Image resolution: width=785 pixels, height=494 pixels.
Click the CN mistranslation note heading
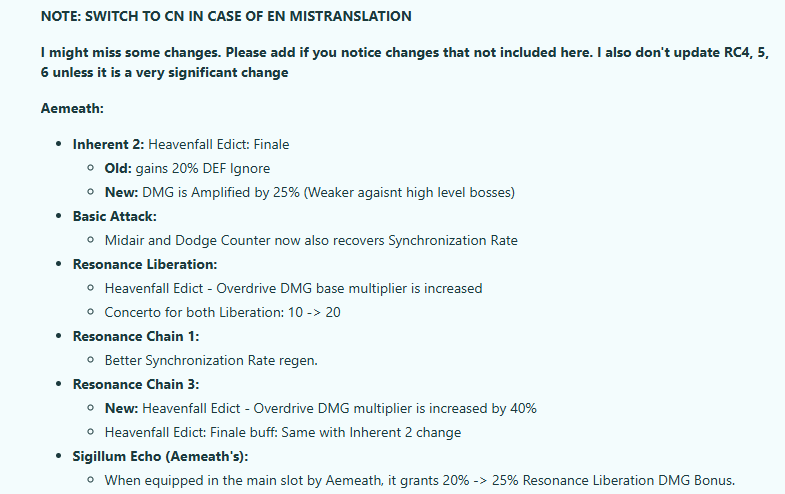226,17
